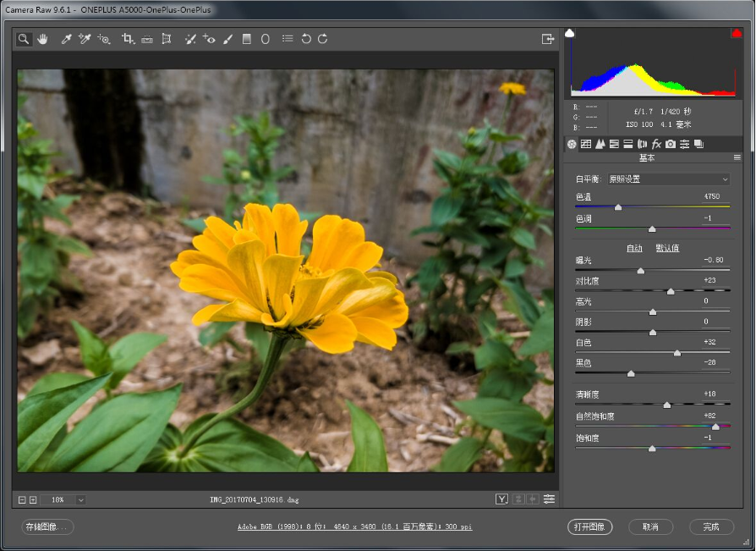Screen dimensions: 756x551
Task: Switch to the Tone Curve panel tab
Action: [x=585, y=144]
